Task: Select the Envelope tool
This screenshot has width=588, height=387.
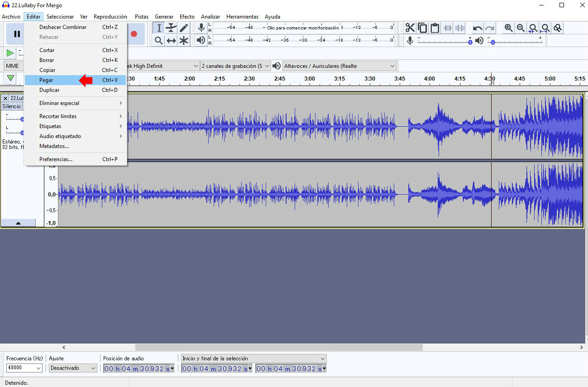Action: click(171, 28)
